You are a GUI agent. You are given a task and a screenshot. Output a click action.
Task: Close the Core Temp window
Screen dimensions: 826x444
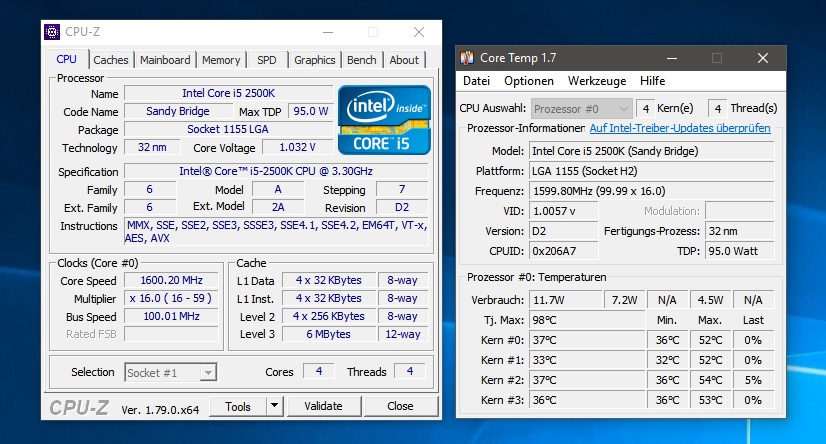point(763,58)
